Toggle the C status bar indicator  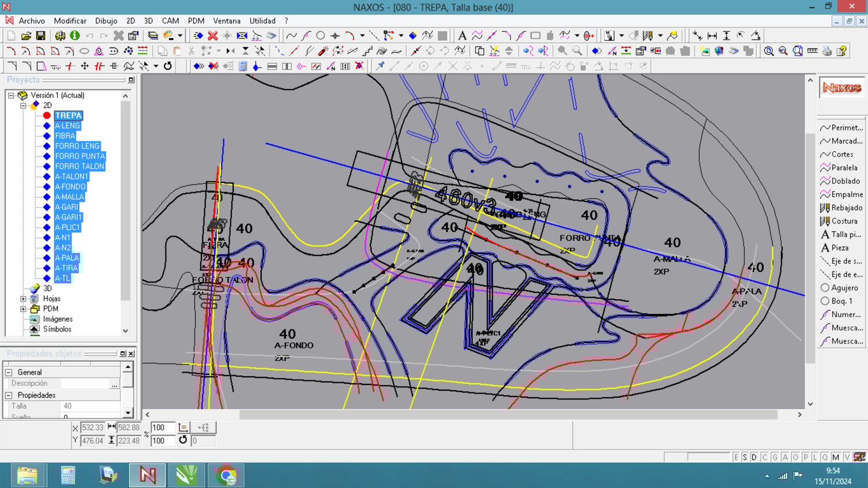pyautogui.click(x=764, y=457)
